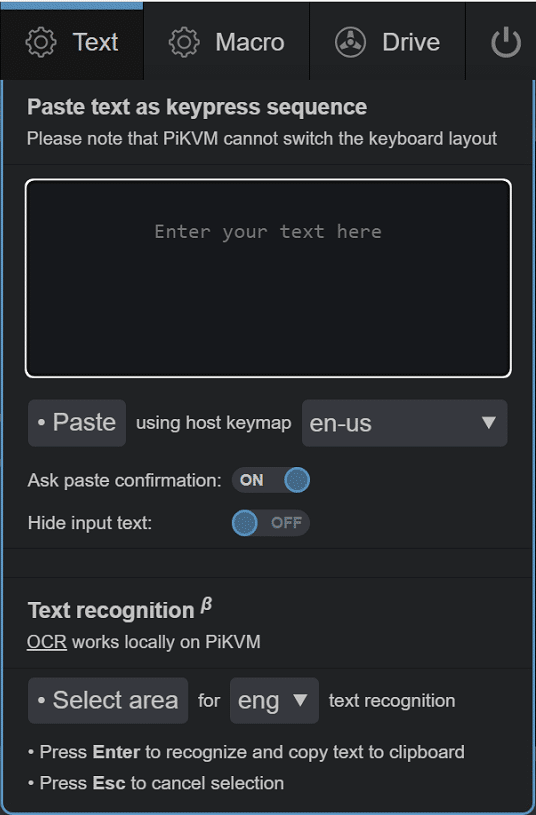Click the Drive disc icon

(350, 42)
